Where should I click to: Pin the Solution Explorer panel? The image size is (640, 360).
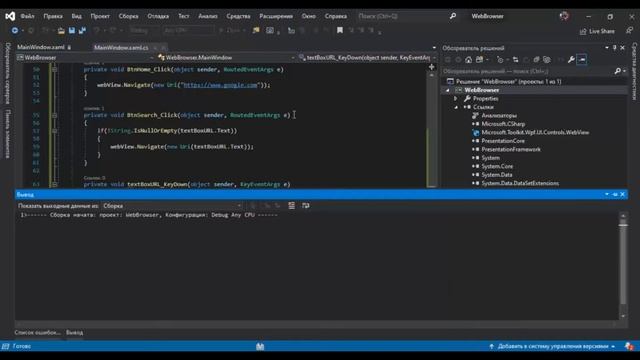pos(615,48)
